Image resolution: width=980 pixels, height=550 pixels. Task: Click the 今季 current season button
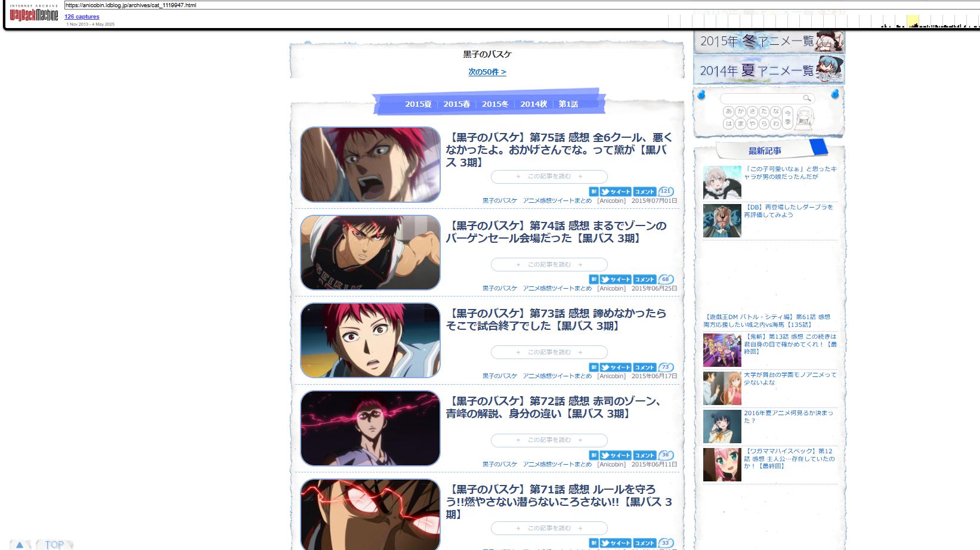tap(787, 118)
